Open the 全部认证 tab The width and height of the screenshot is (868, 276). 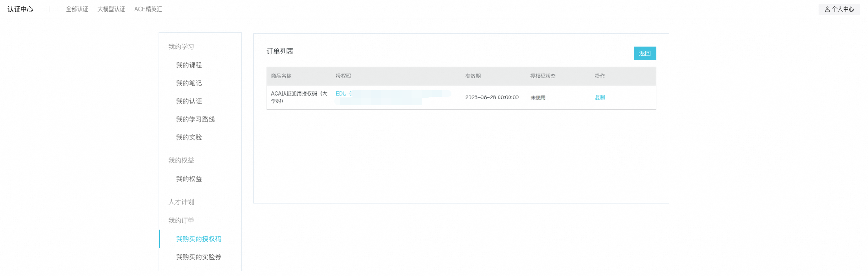77,9
